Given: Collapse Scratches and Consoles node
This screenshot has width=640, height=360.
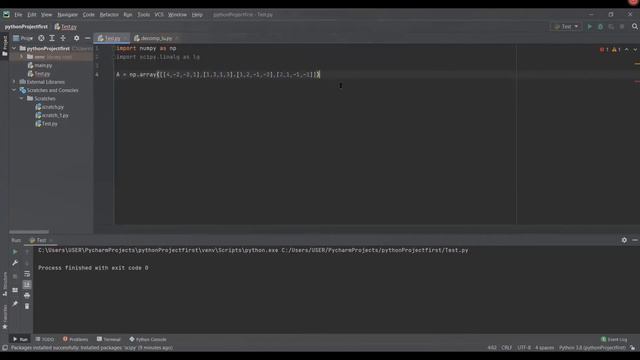Looking at the screenshot, I should coord(14,90).
